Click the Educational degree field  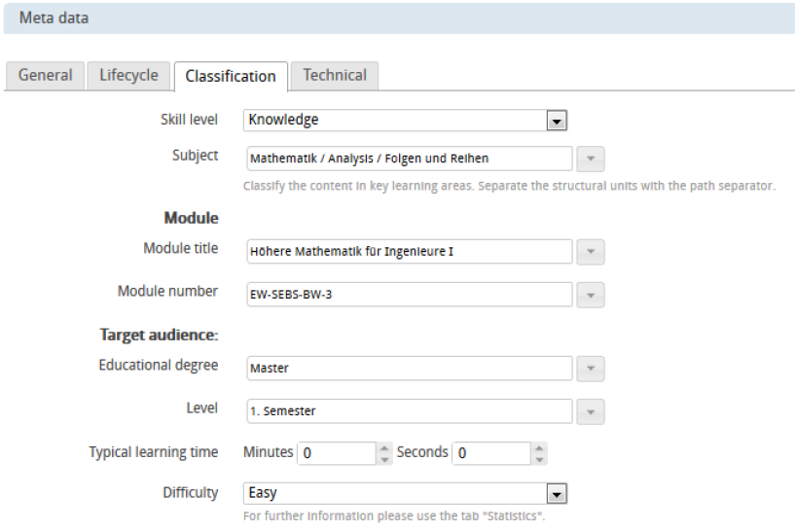(409, 369)
